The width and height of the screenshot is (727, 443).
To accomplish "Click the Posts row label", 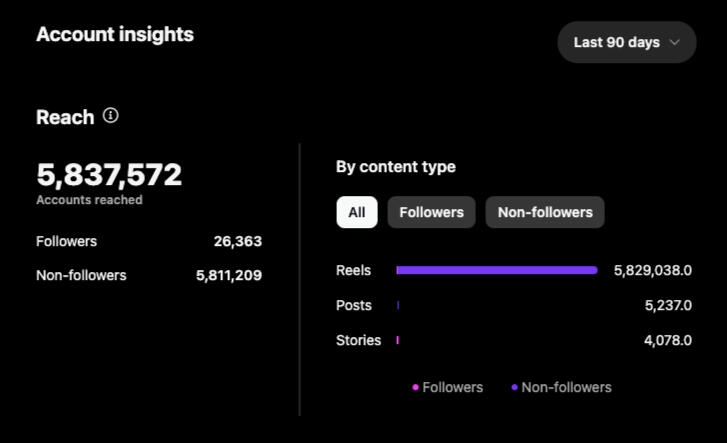I will 353,305.
